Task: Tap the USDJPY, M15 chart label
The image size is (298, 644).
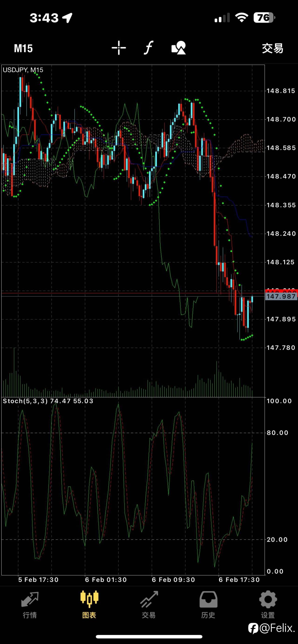Action: point(23,70)
